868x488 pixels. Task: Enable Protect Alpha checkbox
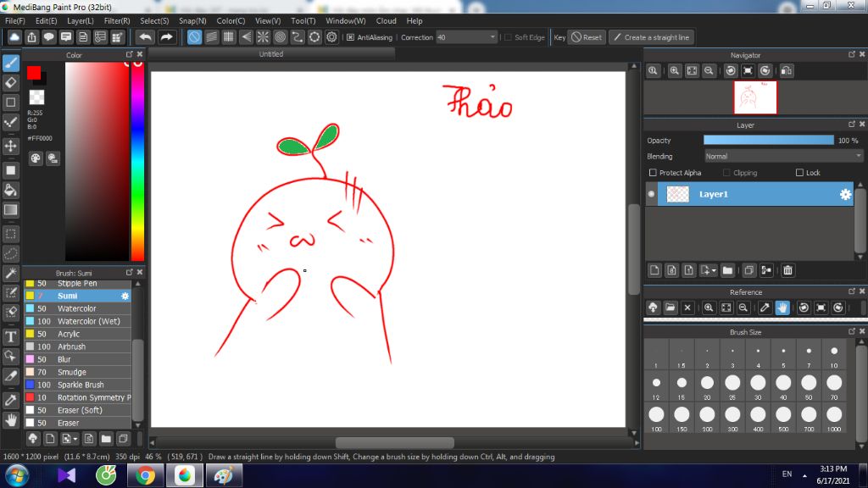click(x=653, y=173)
